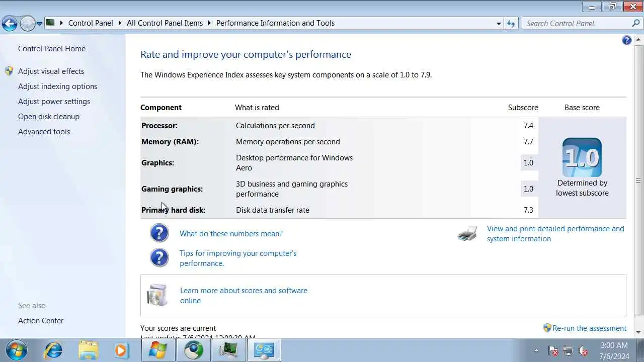
Task: Open disk cleanup link
Action: tap(49, 117)
